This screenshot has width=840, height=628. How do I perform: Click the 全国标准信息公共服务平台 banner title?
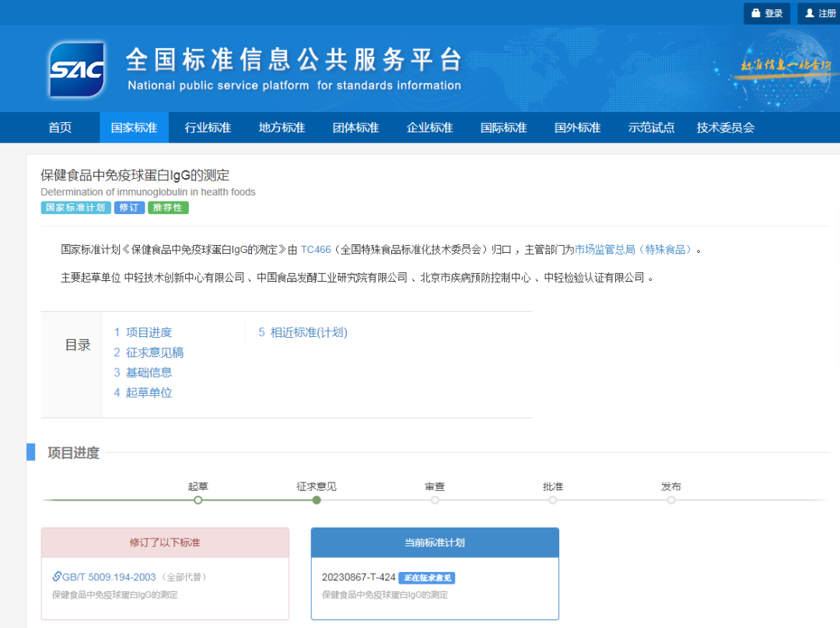(x=293, y=59)
